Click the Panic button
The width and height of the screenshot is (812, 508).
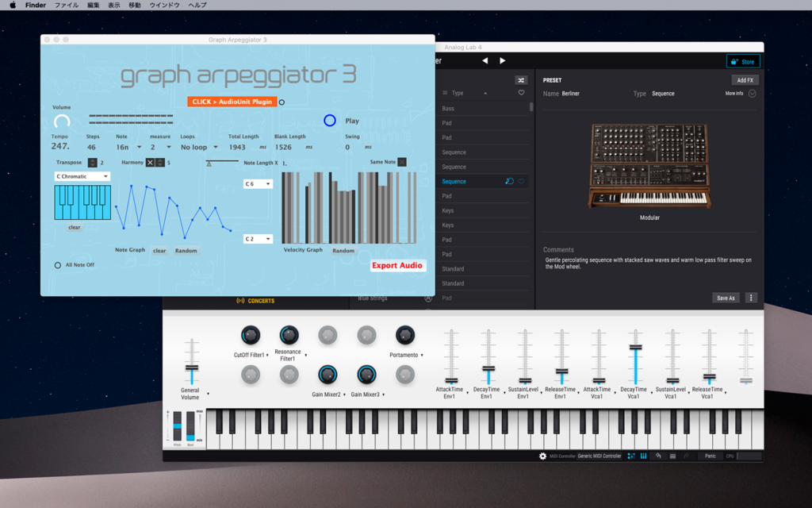tap(710, 456)
